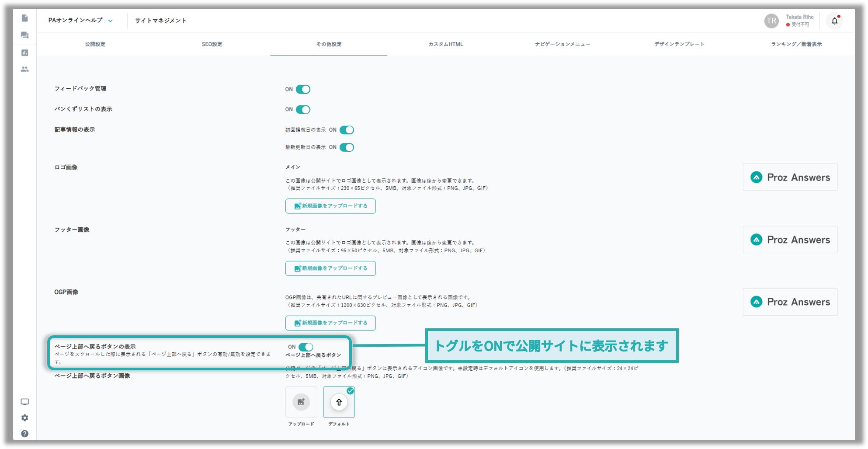Click サイトマネジメント header link
The height and width of the screenshot is (449, 868).
[x=161, y=21]
